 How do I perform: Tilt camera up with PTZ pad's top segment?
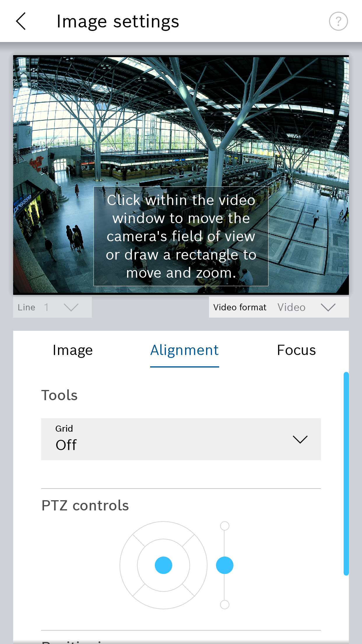click(164, 530)
